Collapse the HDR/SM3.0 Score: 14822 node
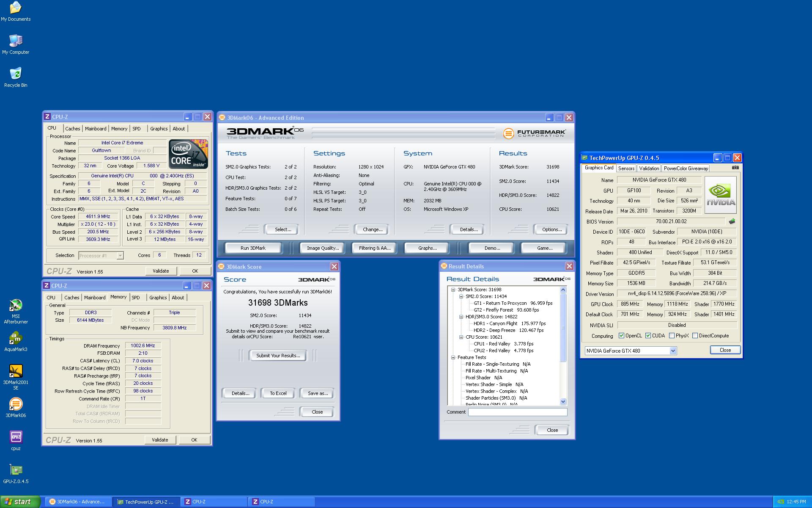 click(461, 317)
